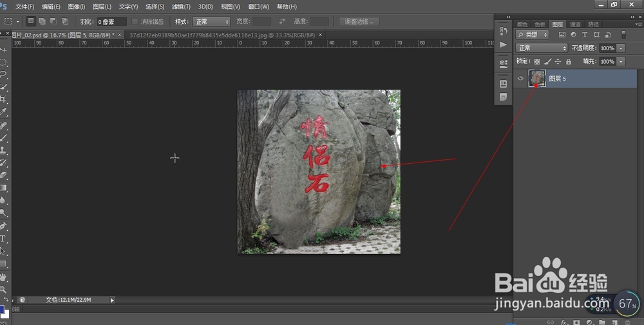The width and height of the screenshot is (644, 325).
Task: Toggle type layer filter
Action: tap(585, 35)
